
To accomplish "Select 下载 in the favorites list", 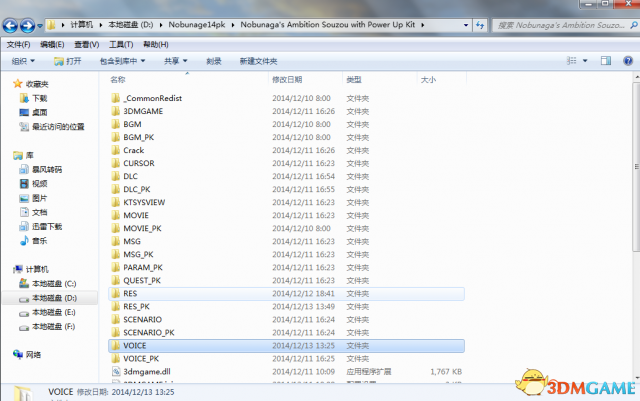I will coord(40,98).
